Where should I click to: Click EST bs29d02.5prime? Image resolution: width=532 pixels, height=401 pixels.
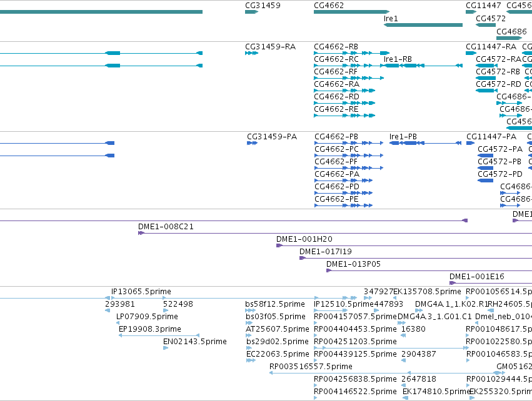coord(277,342)
